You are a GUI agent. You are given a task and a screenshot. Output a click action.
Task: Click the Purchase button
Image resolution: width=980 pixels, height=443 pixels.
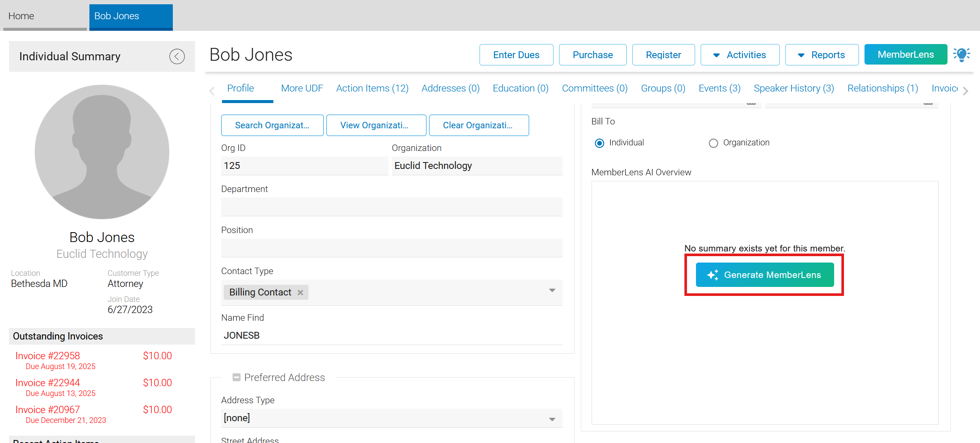[592, 55]
